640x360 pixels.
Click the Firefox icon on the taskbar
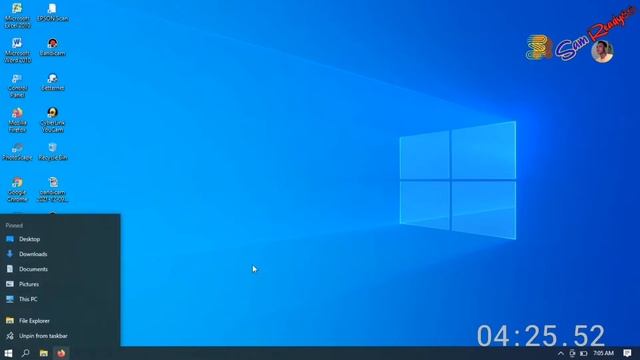[61, 353]
